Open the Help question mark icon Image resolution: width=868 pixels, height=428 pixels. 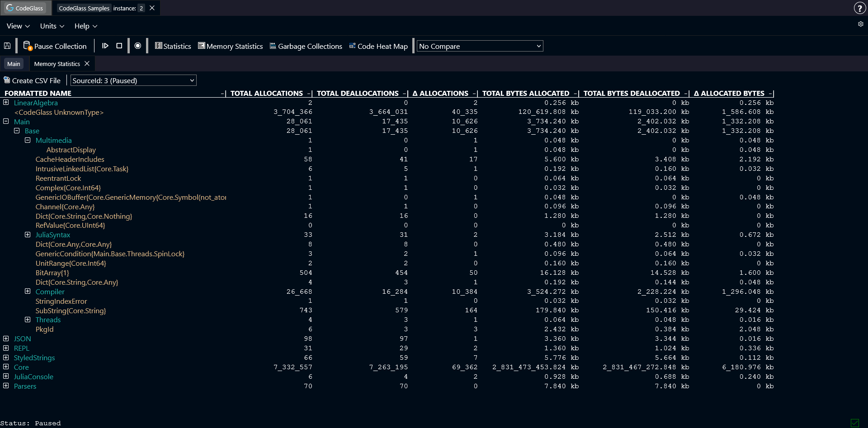point(860,8)
